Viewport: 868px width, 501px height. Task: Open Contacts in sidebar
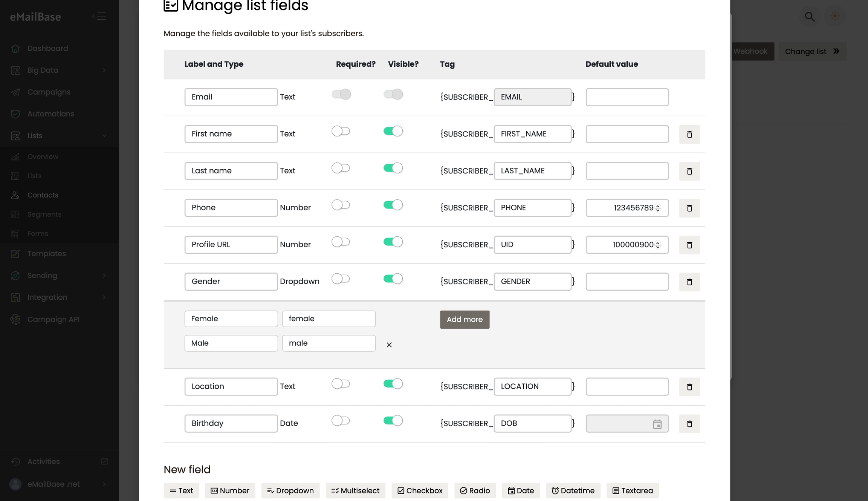click(43, 195)
